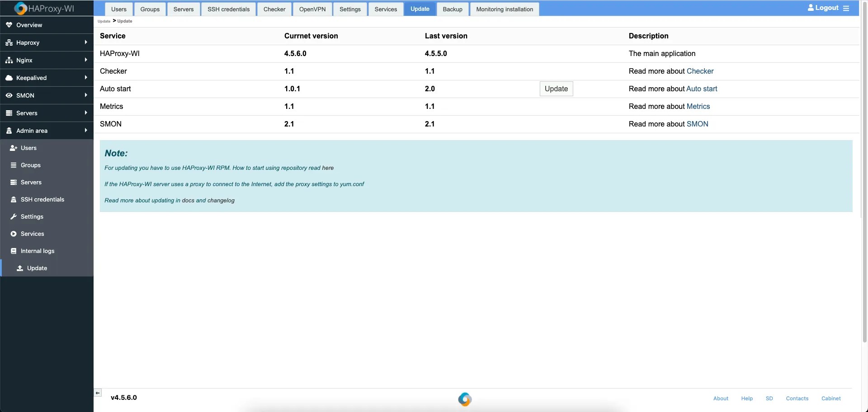Expand the Servers menu arrow
868x412 pixels.
tap(86, 112)
